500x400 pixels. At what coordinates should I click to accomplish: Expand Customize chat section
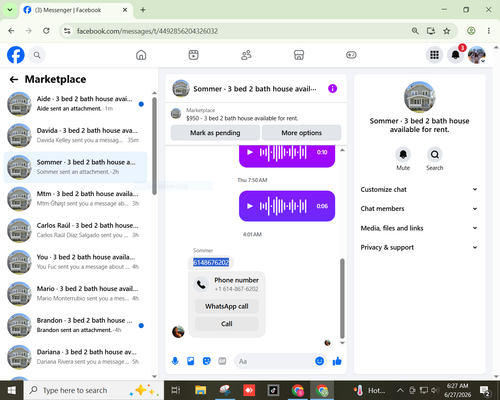(x=419, y=189)
